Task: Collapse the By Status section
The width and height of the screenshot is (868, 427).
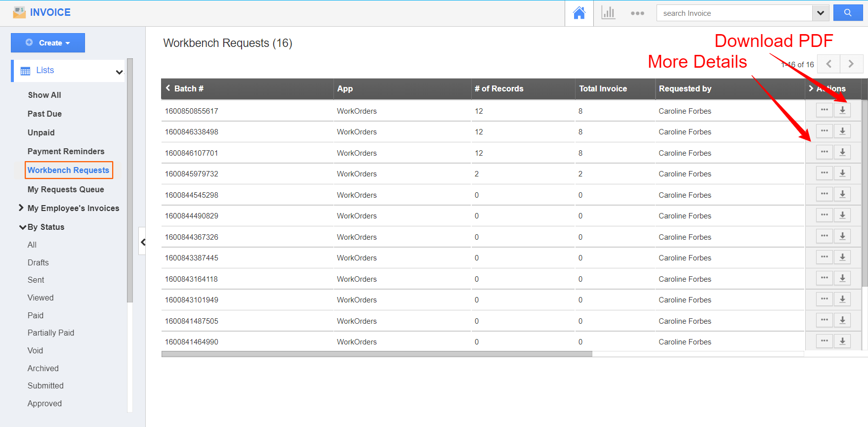Action: [x=22, y=227]
